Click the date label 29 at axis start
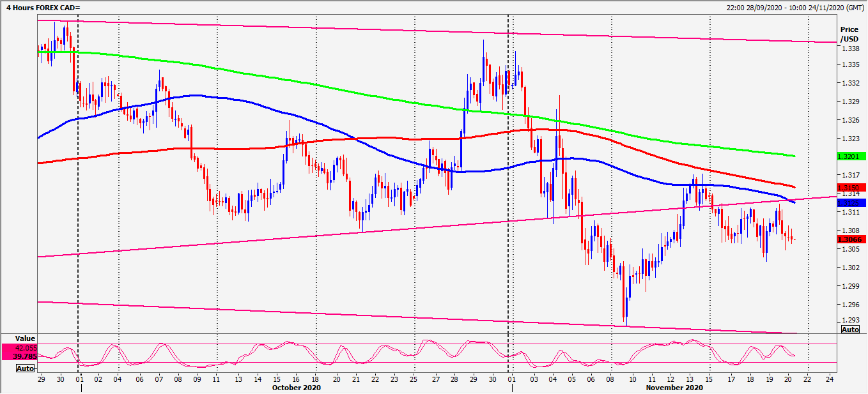 click(41, 379)
